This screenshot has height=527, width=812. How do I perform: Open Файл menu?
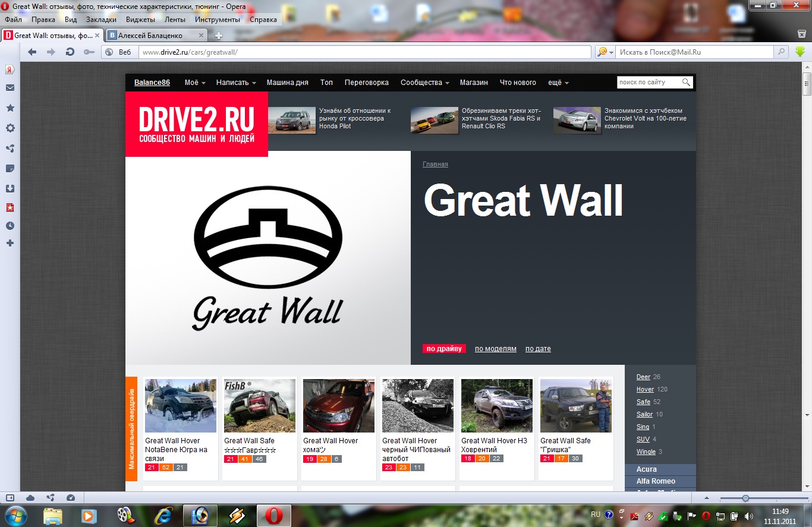point(13,20)
